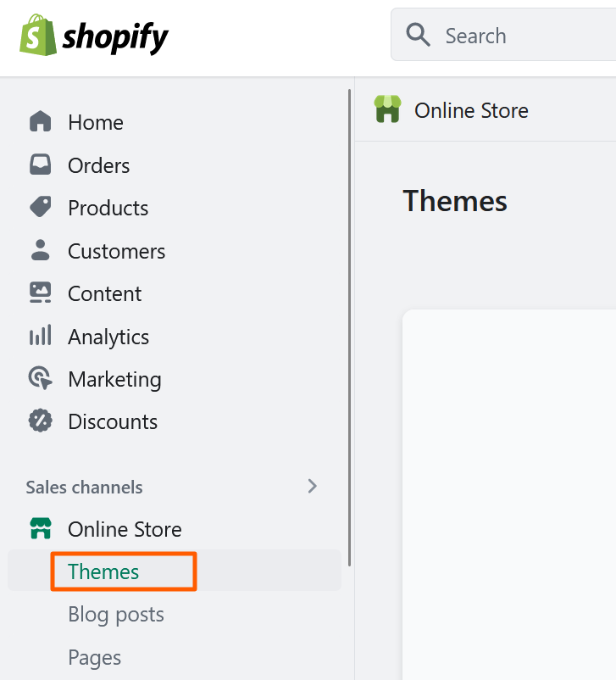Open Blog posts submenu item
616x680 pixels.
pyautogui.click(x=116, y=615)
